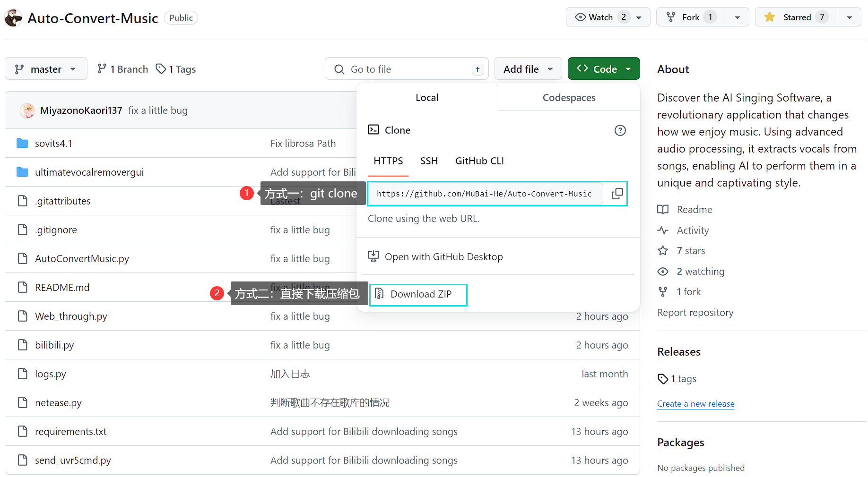Open the AutoConvertMusic.py file

tap(82, 259)
